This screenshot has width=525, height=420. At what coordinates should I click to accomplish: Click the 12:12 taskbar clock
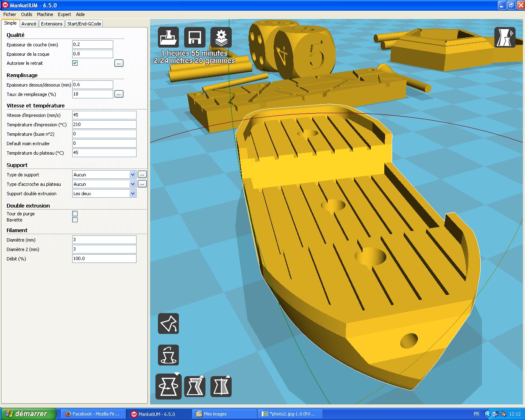tap(515, 414)
